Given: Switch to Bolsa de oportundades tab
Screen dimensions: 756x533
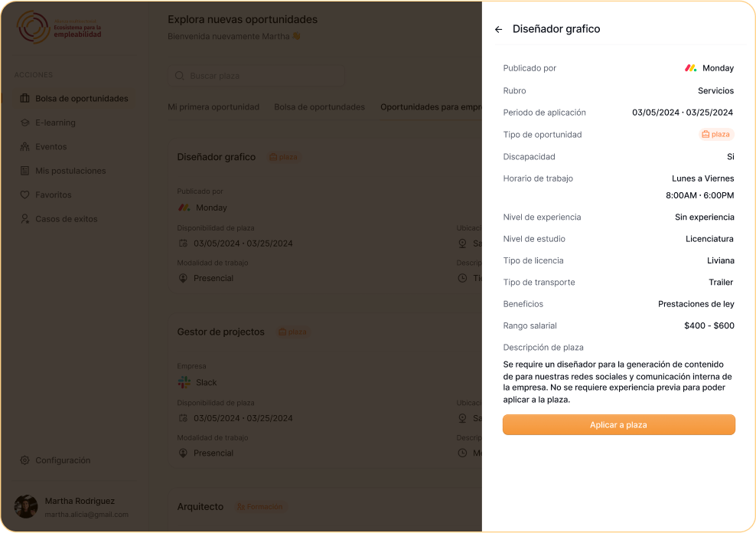Looking at the screenshot, I should pyautogui.click(x=319, y=107).
